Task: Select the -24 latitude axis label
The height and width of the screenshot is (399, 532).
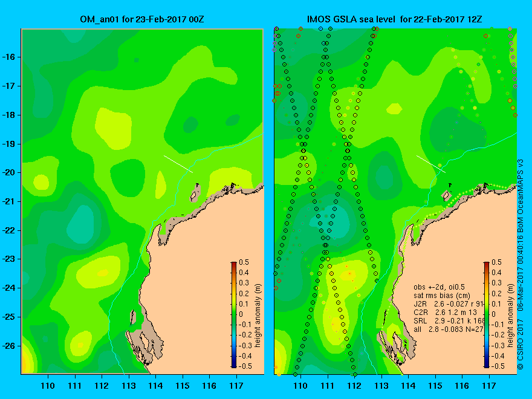Action: [x=8, y=288]
